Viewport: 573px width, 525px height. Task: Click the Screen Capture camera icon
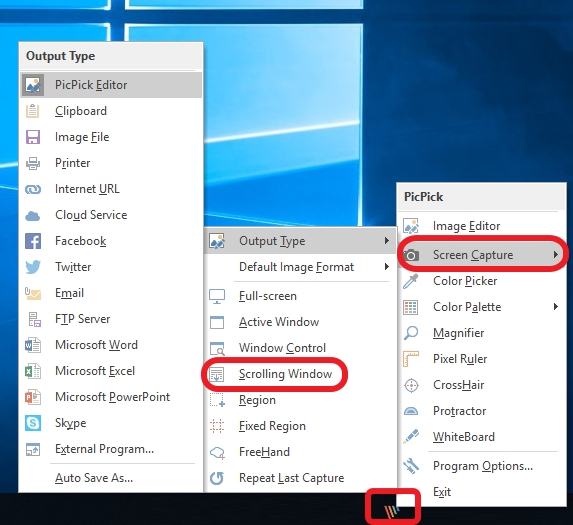[411, 255]
